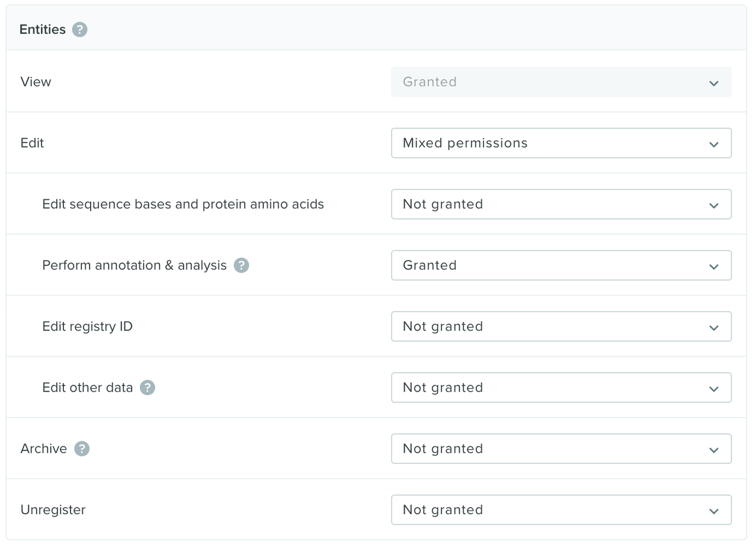Open the Edit Mixed permissions dropdown
This screenshot has width=756, height=548.
(561, 143)
